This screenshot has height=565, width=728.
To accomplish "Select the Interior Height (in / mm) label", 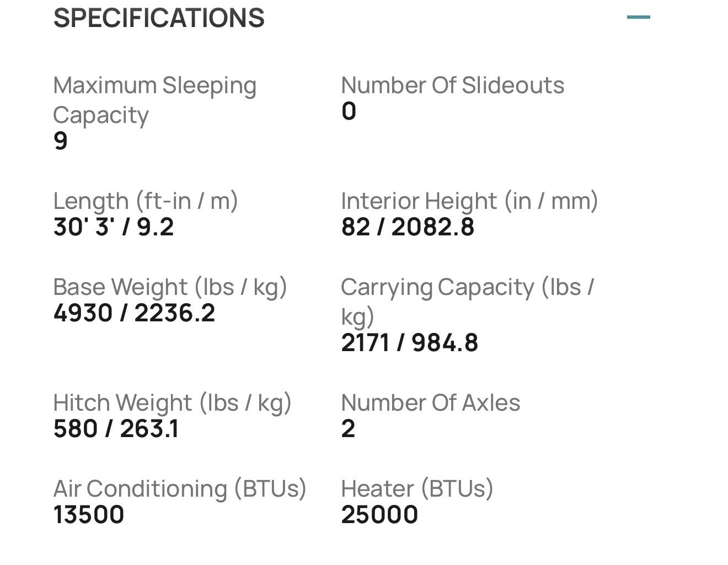I will point(469,201).
